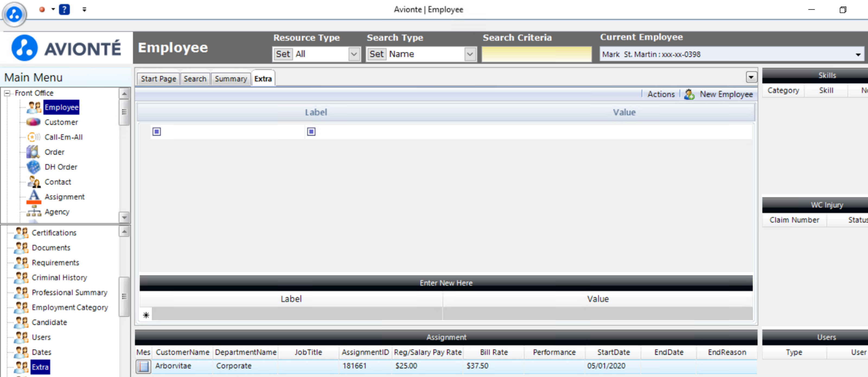Click the AssignmentID 181661 cell
Screen dimensions: 868x377
tap(365, 366)
